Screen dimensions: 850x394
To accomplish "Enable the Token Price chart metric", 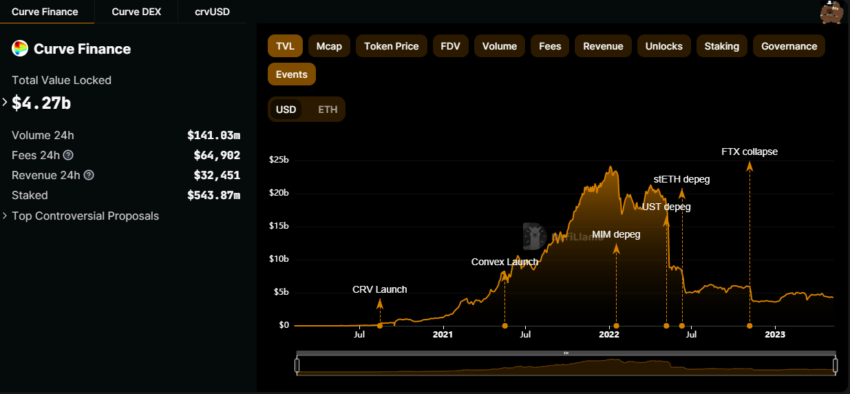I will (x=391, y=46).
